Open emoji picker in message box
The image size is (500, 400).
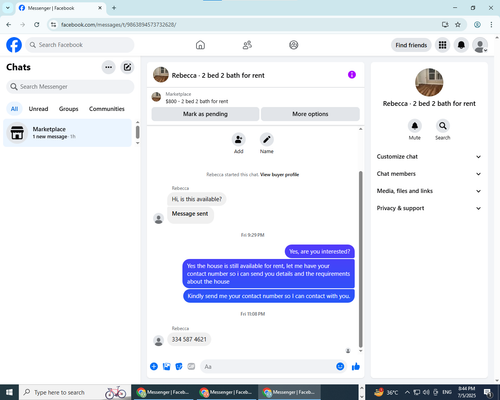340,367
